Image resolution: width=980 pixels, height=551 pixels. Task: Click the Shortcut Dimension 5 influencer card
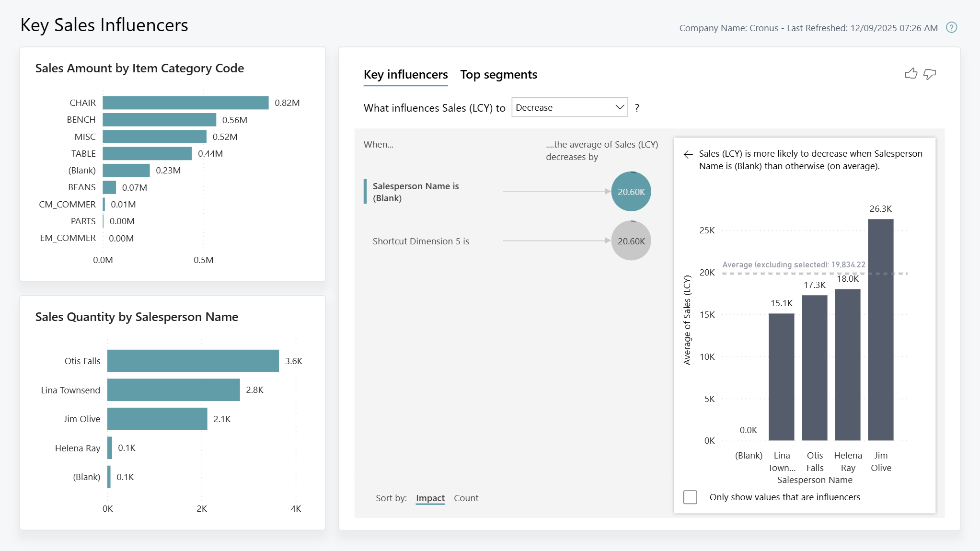[x=421, y=241]
